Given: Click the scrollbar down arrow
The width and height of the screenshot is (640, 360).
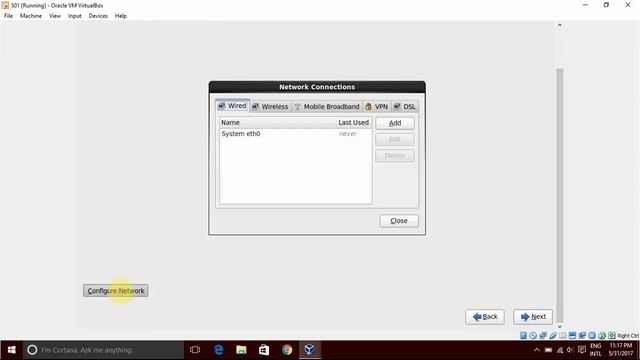Looking at the screenshot, I should (x=560, y=327).
